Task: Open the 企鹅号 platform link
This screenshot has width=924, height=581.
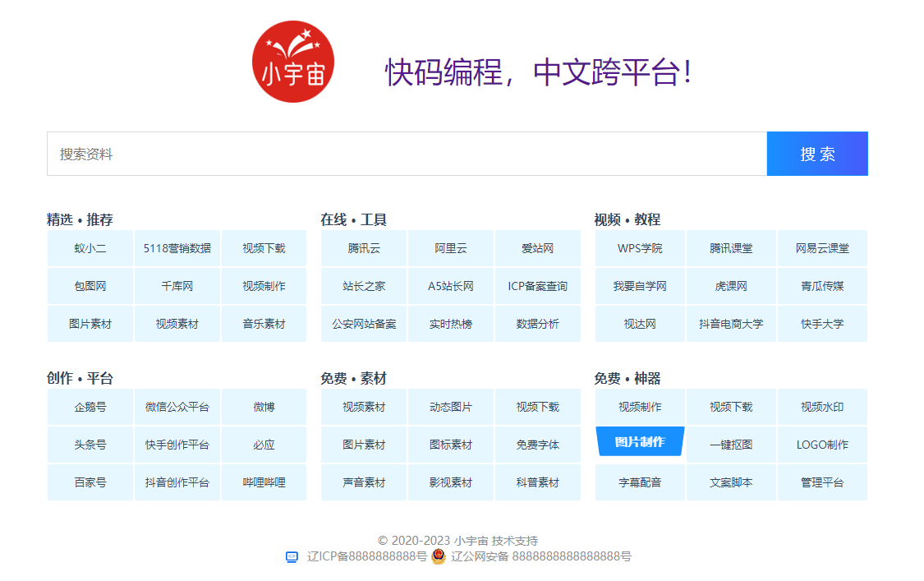Action: [x=90, y=407]
